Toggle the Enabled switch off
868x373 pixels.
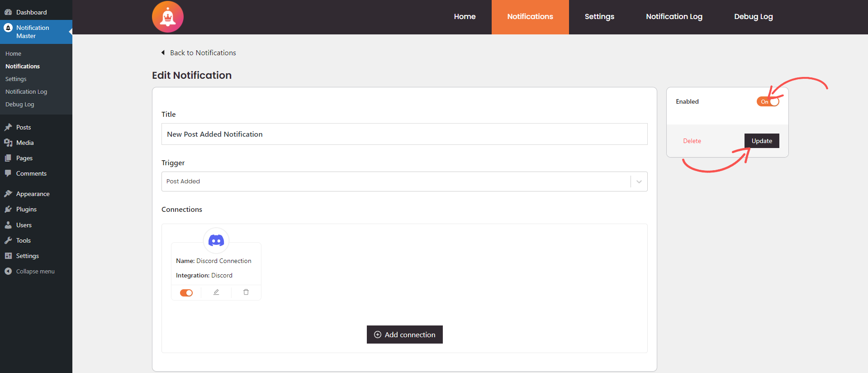tap(768, 101)
